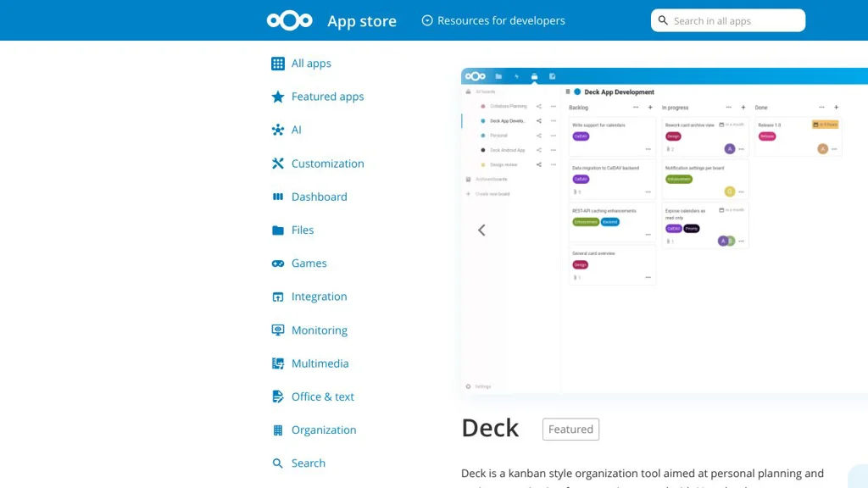Screen dimensions: 868x488
Task: Click the Files folder icon
Action: coord(278,230)
